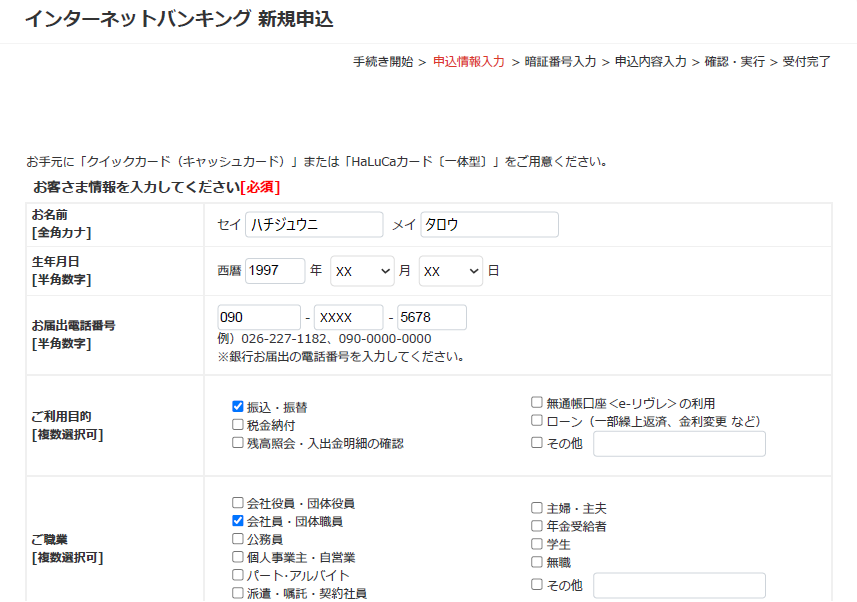
Task: Select the 西暦 year input showing 1997
Action: tap(275, 271)
